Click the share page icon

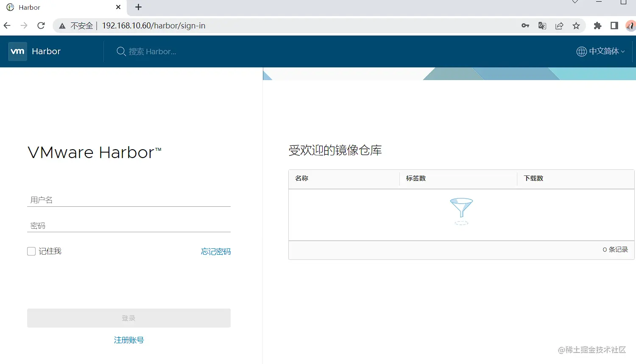click(x=559, y=25)
